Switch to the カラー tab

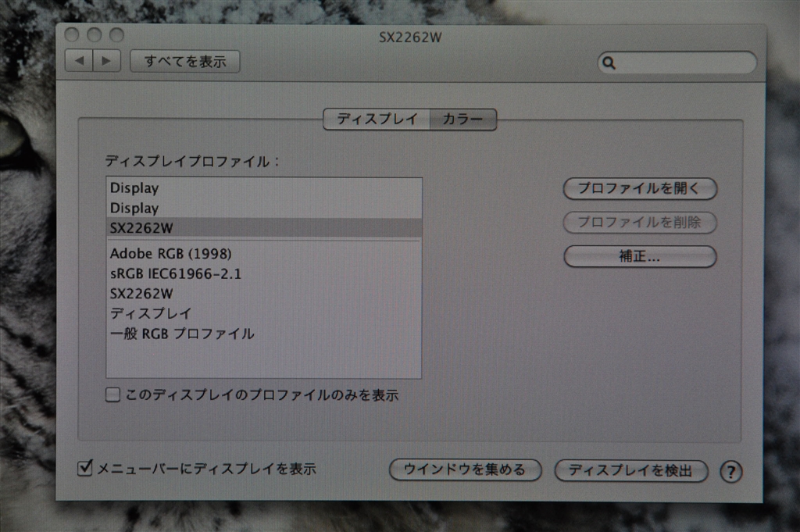[462, 120]
